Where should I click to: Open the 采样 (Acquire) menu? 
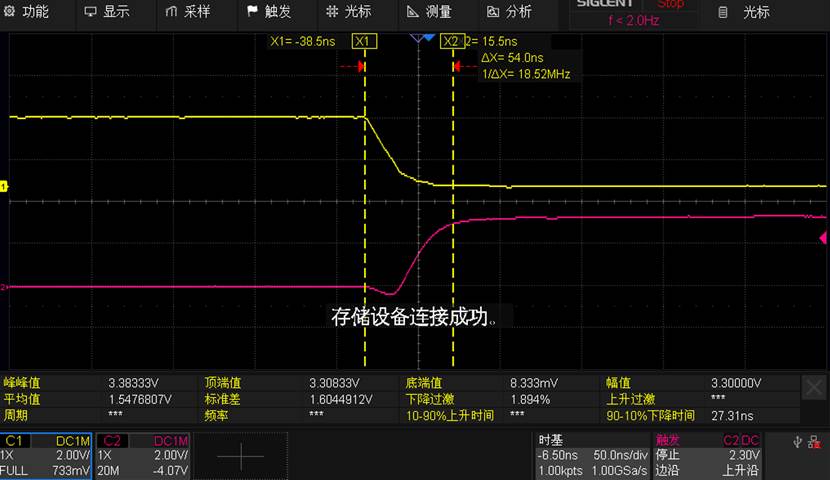188,11
